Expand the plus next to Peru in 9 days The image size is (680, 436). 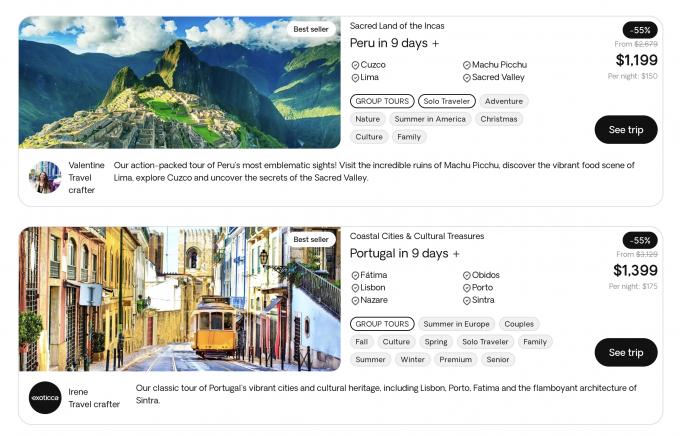tap(436, 43)
